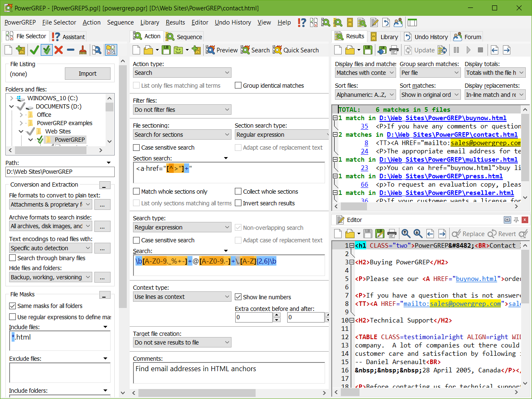
Task: Click the green smiley folder icon in Action toolbar
Action: [178, 50]
